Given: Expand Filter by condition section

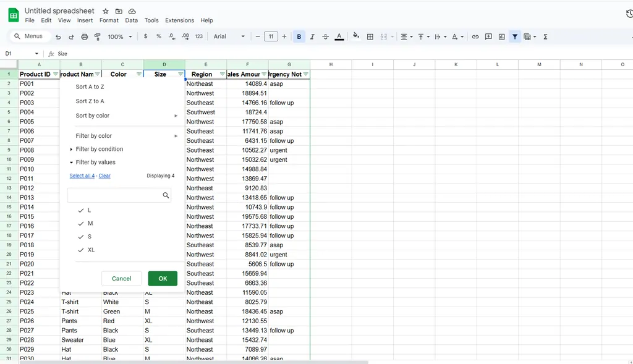Looking at the screenshot, I should [99, 149].
